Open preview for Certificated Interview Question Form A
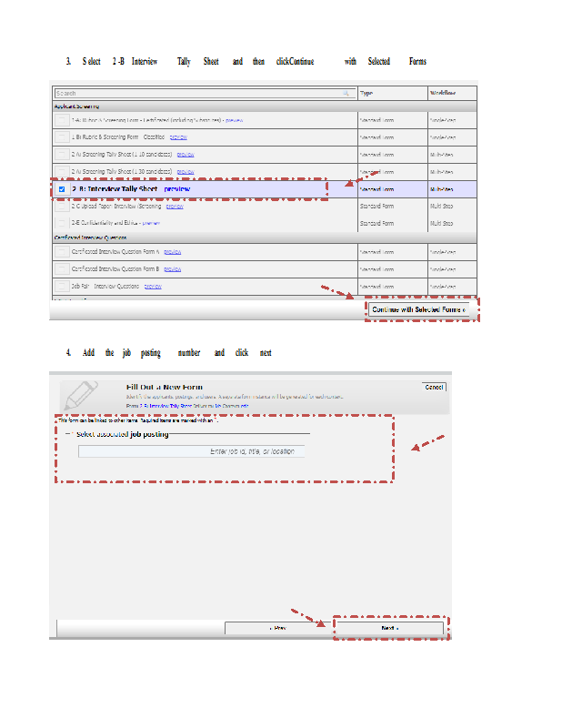The width and height of the screenshot is (562, 728). (172, 252)
